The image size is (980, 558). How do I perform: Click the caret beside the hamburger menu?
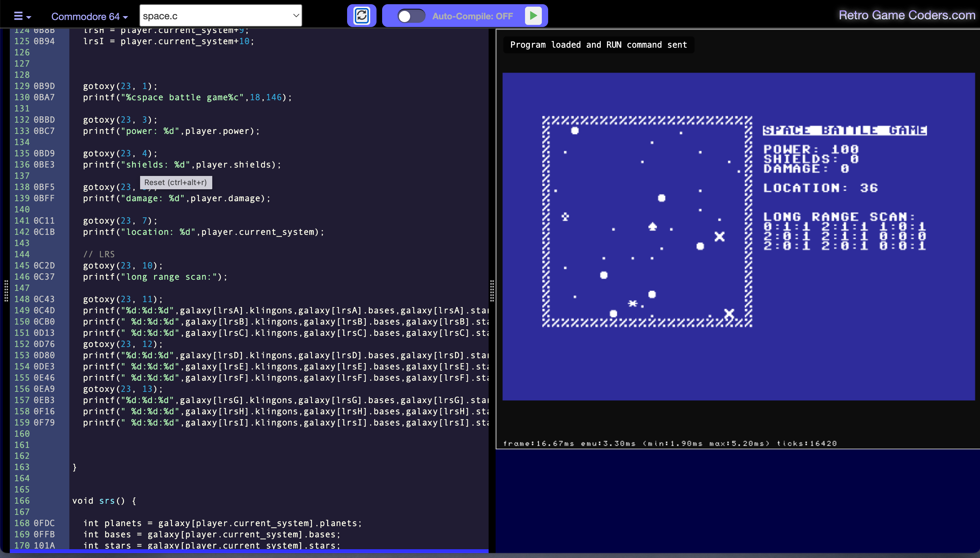pos(29,17)
